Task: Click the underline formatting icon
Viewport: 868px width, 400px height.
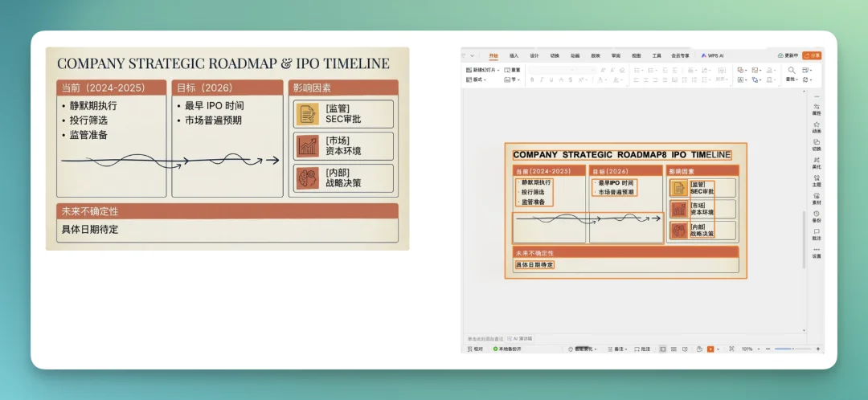Action: point(551,80)
